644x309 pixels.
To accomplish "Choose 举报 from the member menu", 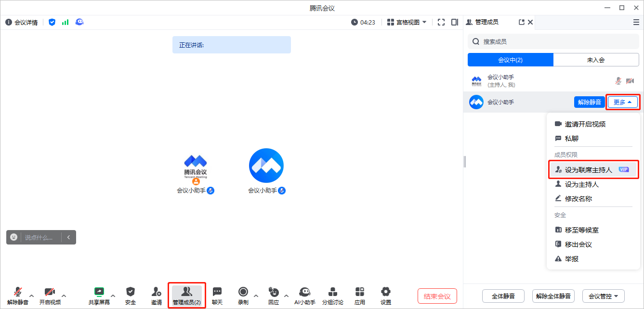I will (593, 259).
